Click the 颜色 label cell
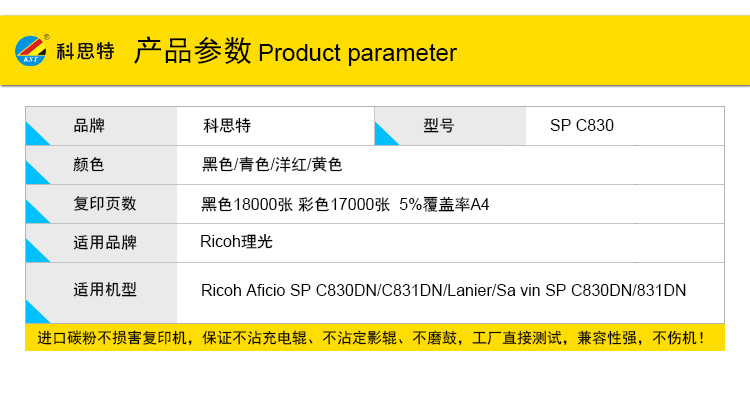The width and height of the screenshot is (750, 415). (89, 164)
